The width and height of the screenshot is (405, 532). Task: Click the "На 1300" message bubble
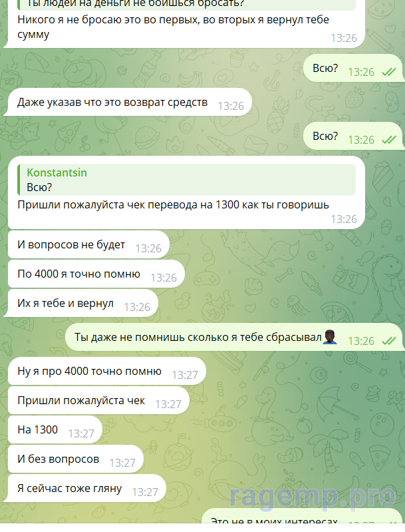[x=55, y=429]
